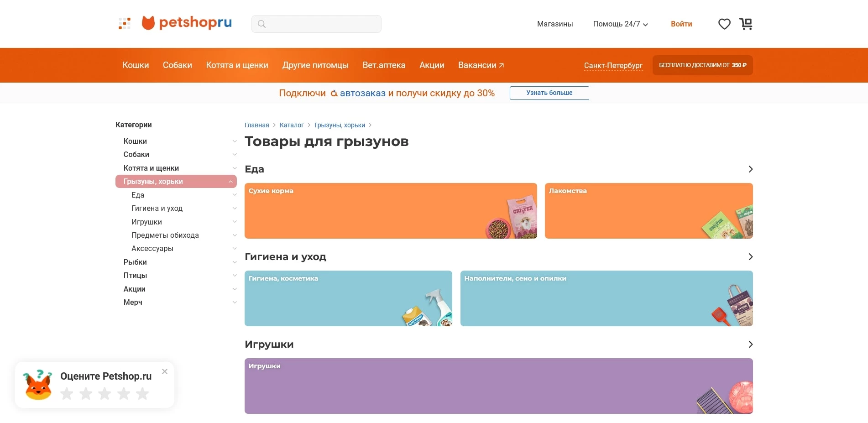Viewport: 868px width, 423px height.
Task: Open the catalog grid icon beside the logo
Action: [124, 23]
